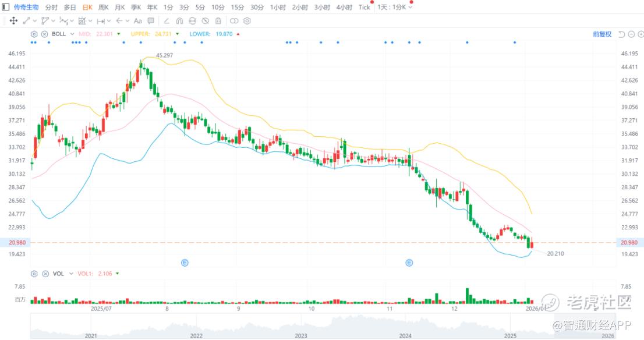This screenshot has height=340, width=644.
Task: Click 20.210 low price label
Action: tap(555, 253)
